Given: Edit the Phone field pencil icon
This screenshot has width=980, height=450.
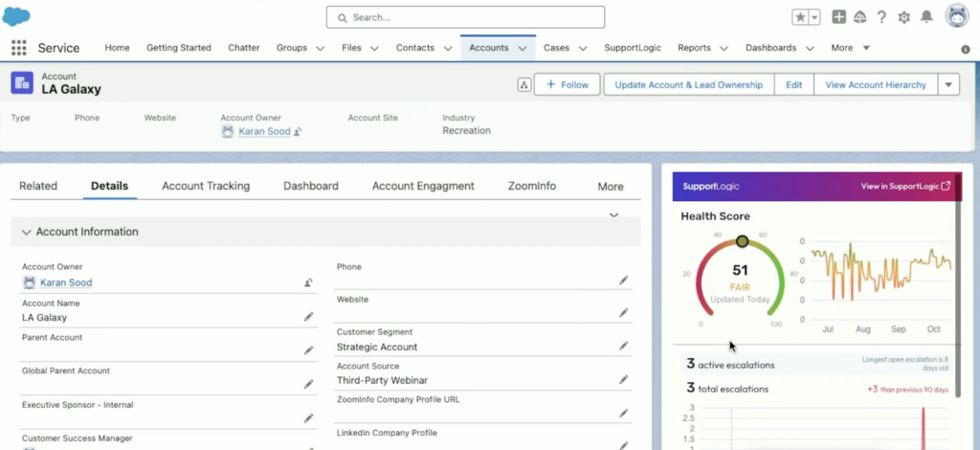Looking at the screenshot, I should pyautogui.click(x=623, y=280).
